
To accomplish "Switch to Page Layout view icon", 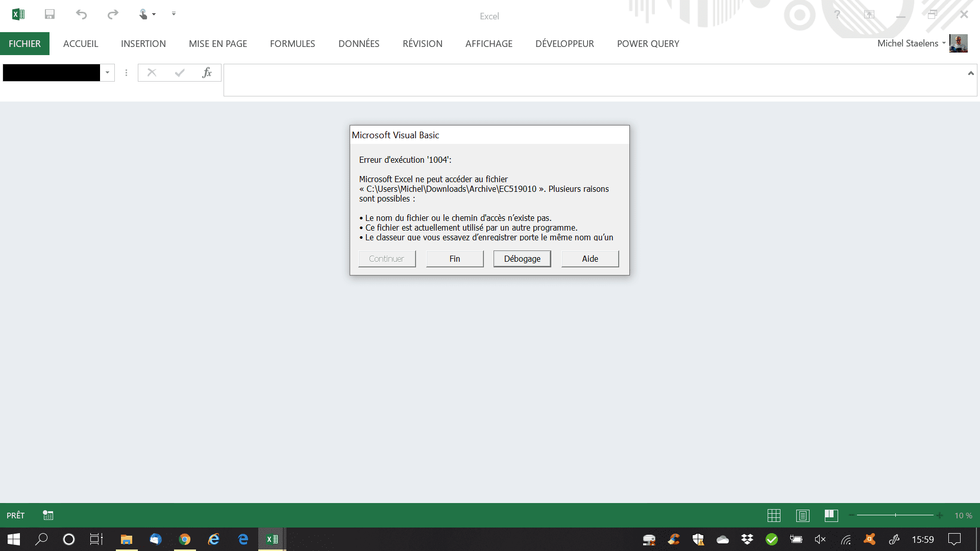I will coord(802,515).
